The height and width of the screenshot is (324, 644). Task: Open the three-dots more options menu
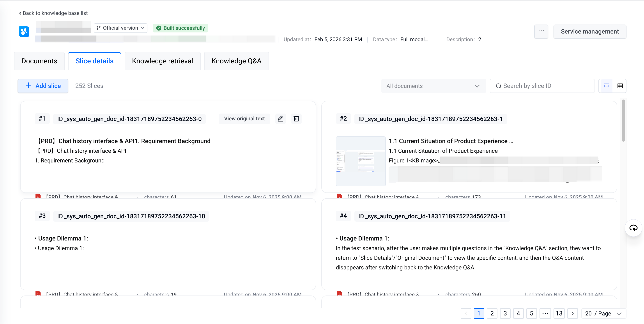tap(541, 31)
